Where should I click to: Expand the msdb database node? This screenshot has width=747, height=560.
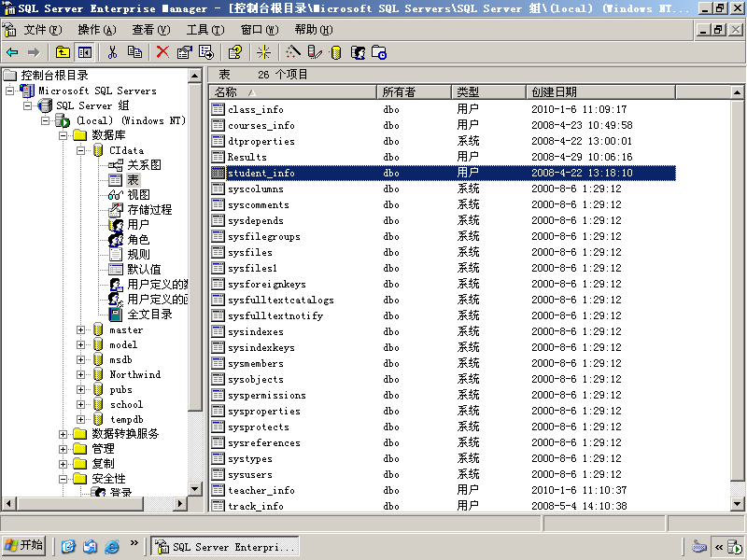click(80, 359)
